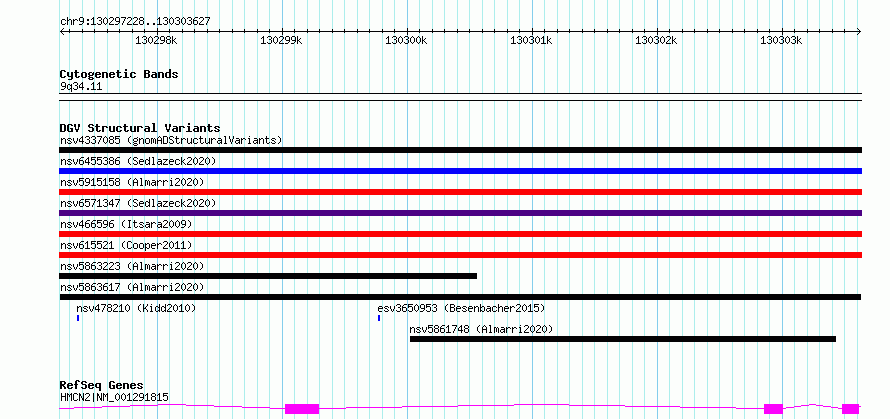Click the 130300k ruler tick label
890x419 pixels.
pos(406,40)
